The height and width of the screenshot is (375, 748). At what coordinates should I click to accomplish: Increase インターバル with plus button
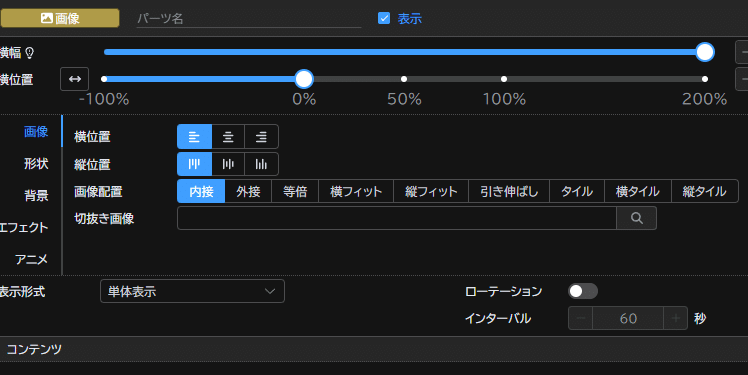pos(675,318)
